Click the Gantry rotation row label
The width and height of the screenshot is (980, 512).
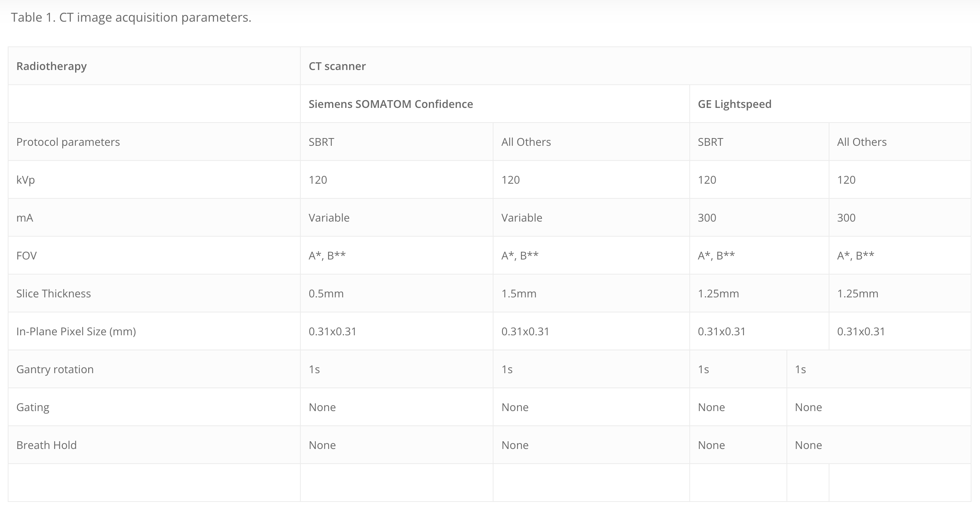(55, 369)
